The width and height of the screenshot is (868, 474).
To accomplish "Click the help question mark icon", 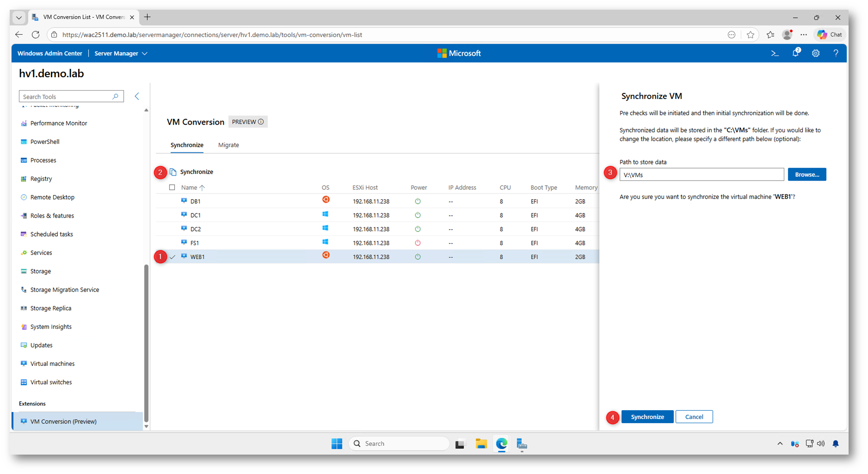I will [x=836, y=54].
